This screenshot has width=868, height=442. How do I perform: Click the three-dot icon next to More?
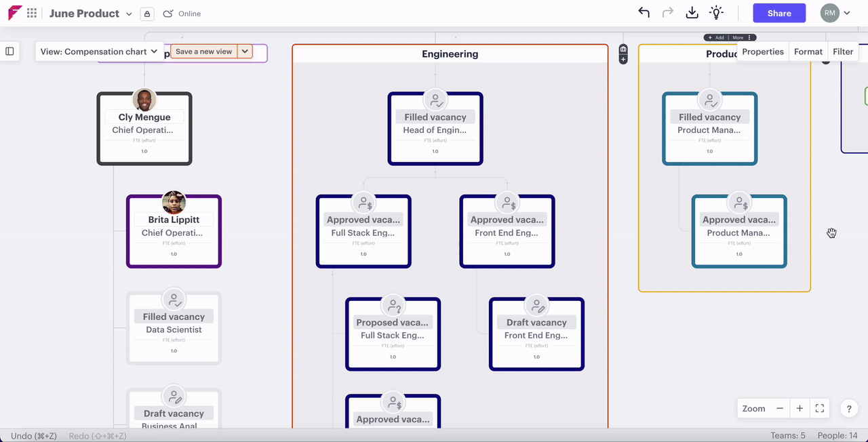coord(749,37)
